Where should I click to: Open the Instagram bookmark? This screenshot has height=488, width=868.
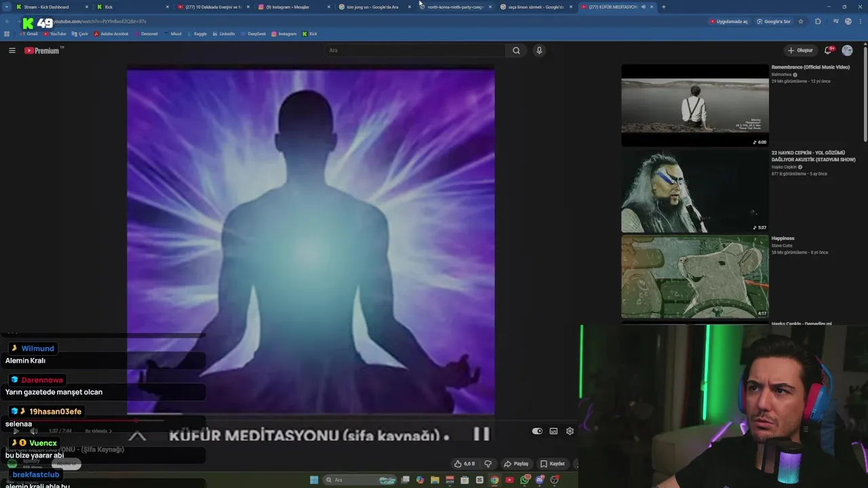click(x=284, y=33)
